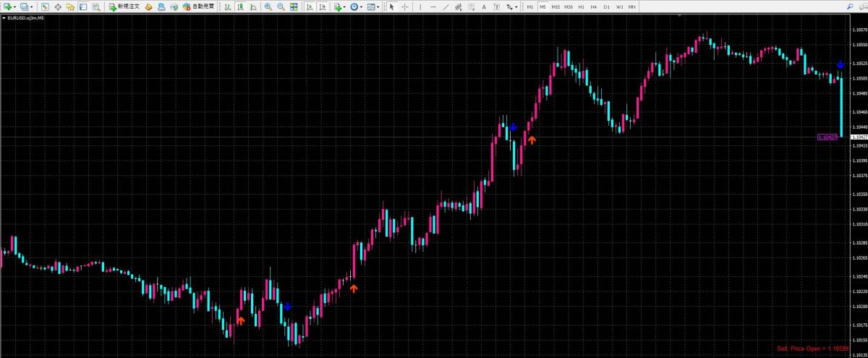Switch timeframe to D1

[x=606, y=7]
